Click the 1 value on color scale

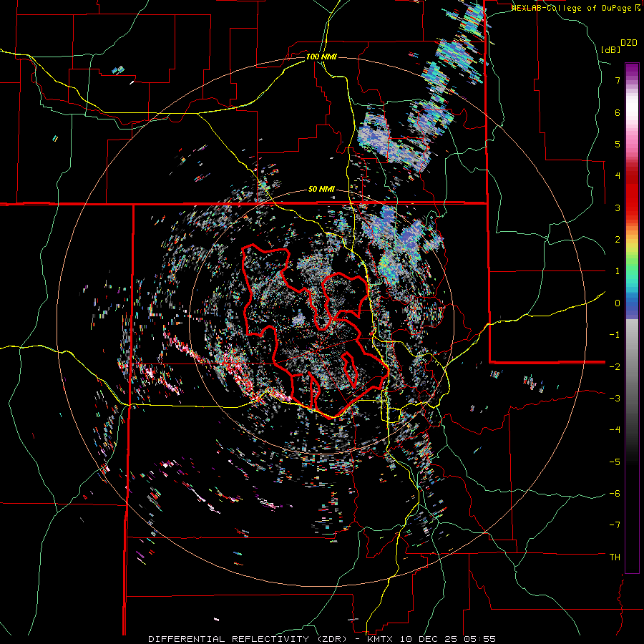618,270
